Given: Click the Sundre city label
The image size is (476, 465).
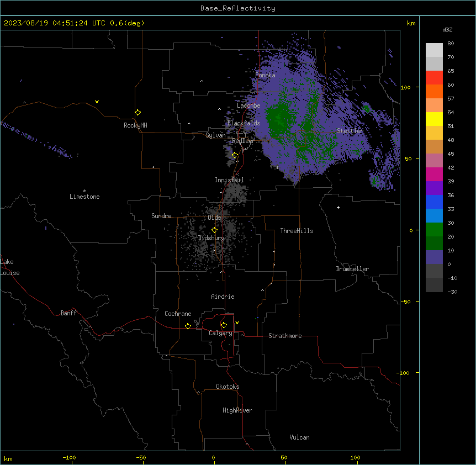Looking at the screenshot, I should click(161, 216).
